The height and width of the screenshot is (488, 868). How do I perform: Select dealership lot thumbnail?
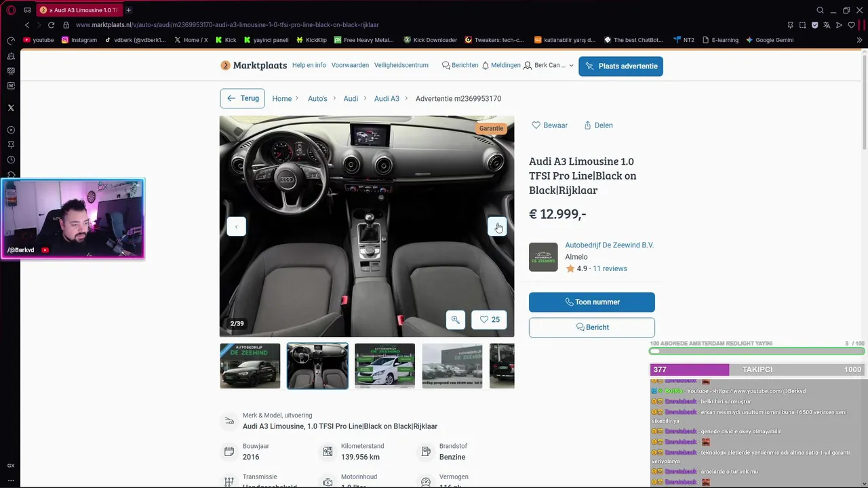pos(452,366)
